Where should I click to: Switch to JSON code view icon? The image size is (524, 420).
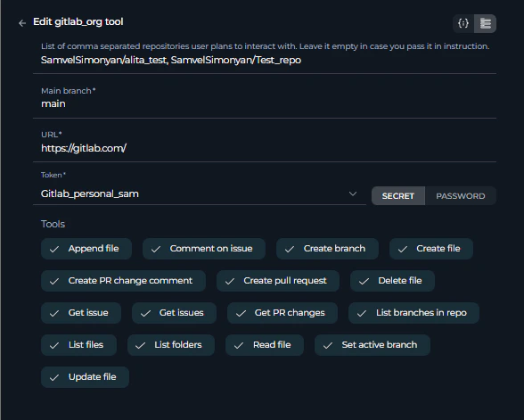(x=463, y=23)
